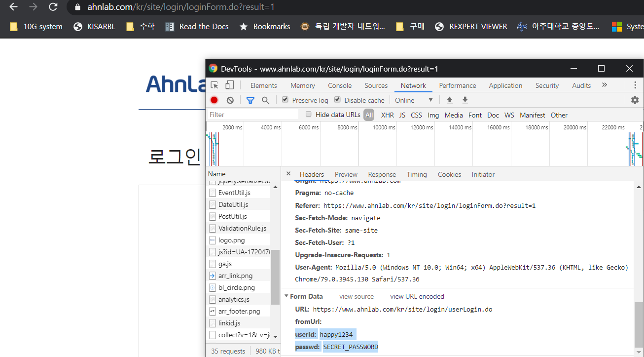
Task: Reload the page with refresh icon
Action: (53, 7)
